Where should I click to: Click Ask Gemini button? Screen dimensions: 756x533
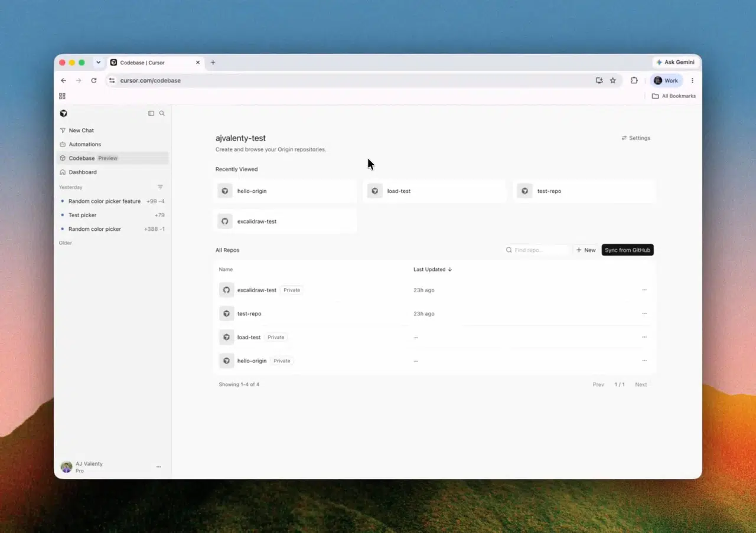coord(675,62)
